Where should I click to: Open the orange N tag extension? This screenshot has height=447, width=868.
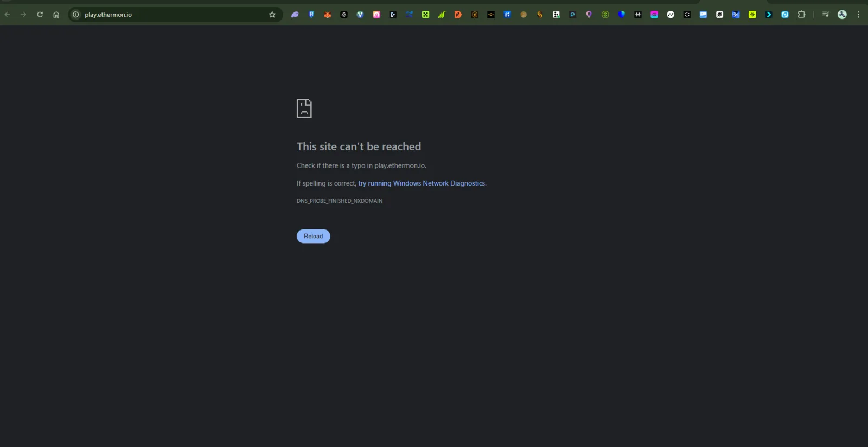click(458, 15)
